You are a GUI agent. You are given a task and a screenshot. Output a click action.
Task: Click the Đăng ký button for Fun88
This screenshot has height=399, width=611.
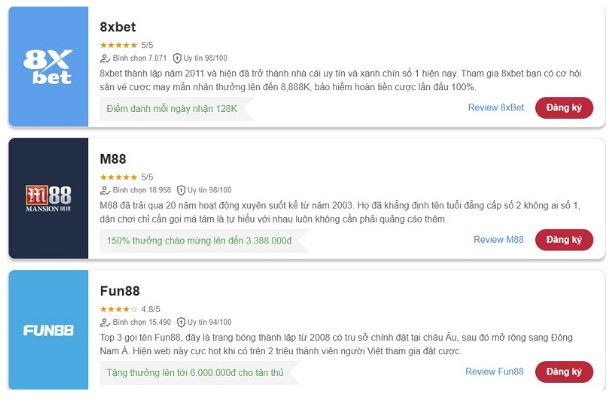click(564, 372)
